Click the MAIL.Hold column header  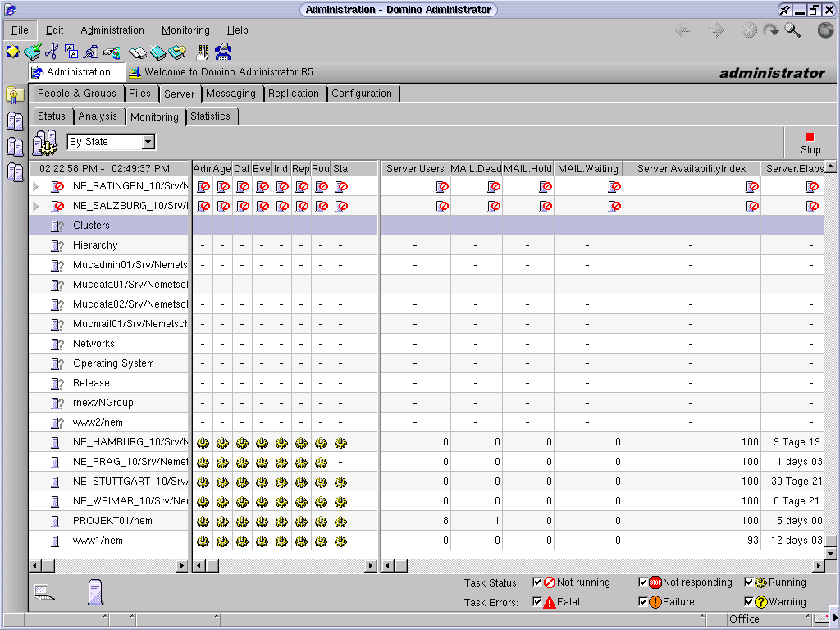(x=527, y=169)
